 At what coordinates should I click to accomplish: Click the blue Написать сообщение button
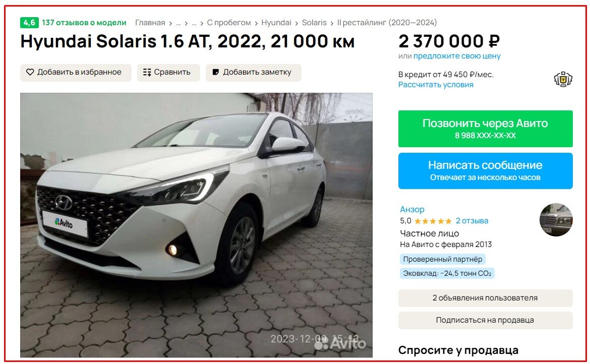pyautogui.click(x=486, y=171)
